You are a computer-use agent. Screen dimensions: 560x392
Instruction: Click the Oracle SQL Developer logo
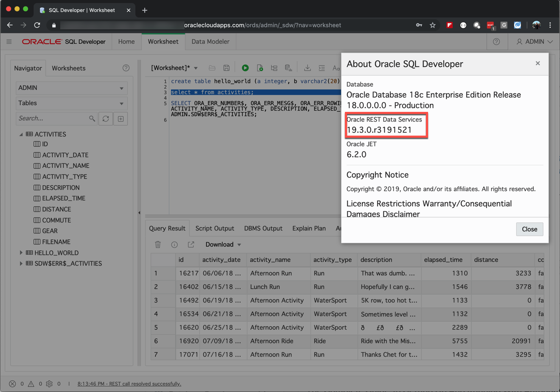64,42
